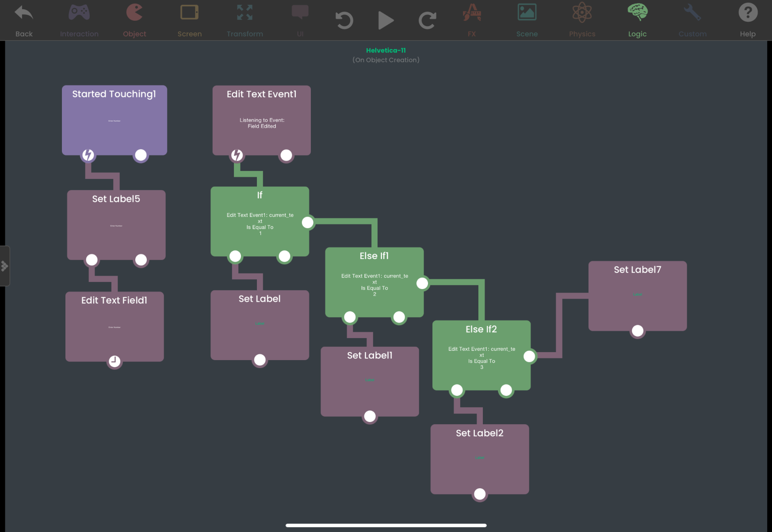Image resolution: width=772 pixels, height=532 pixels.
Task: Click the Back arrow icon
Action: tap(24, 13)
